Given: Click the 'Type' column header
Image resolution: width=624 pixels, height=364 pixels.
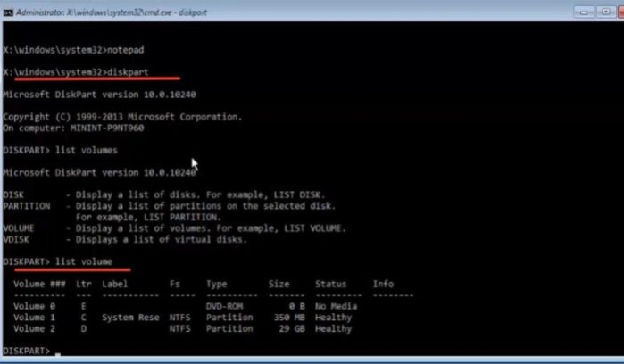Looking at the screenshot, I should point(217,284).
